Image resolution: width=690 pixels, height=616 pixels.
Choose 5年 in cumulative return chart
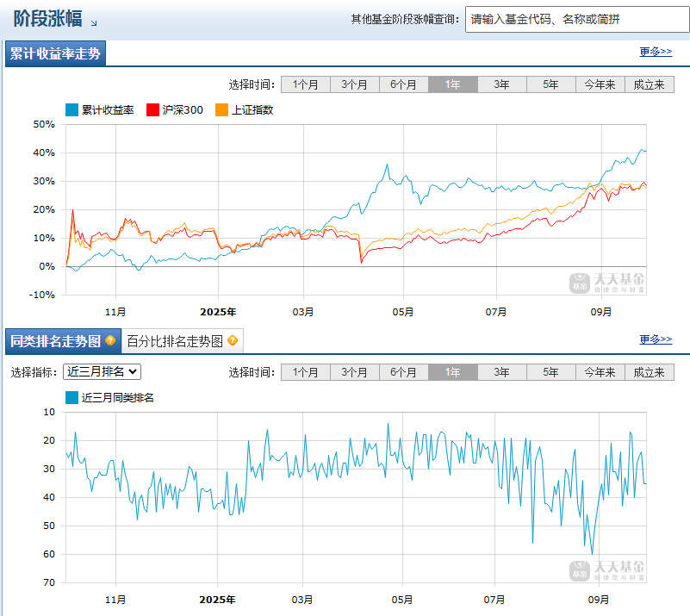[551, 84]
